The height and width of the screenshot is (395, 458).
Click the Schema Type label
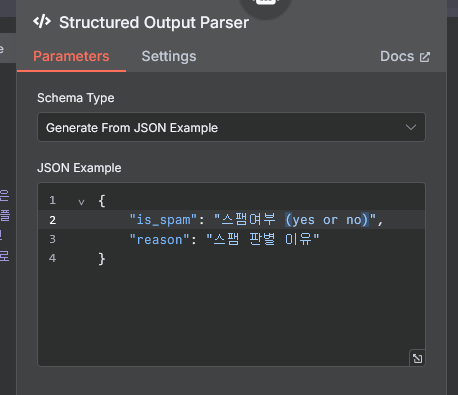pyautogui.click(x=76, y=98)
